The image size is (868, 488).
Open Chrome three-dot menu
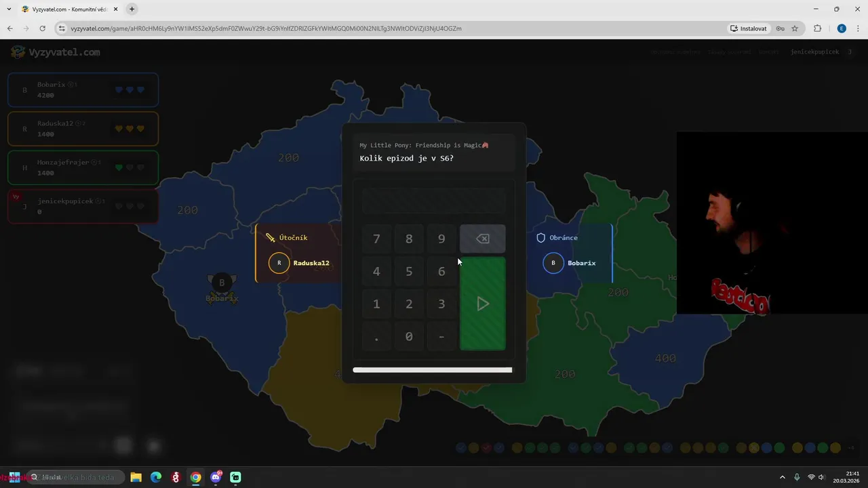coord(857,28)
